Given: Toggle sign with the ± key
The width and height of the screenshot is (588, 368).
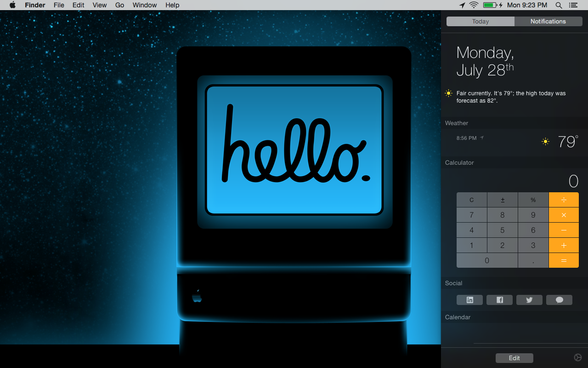Looking at the screenshot, I should pos(503,200).
